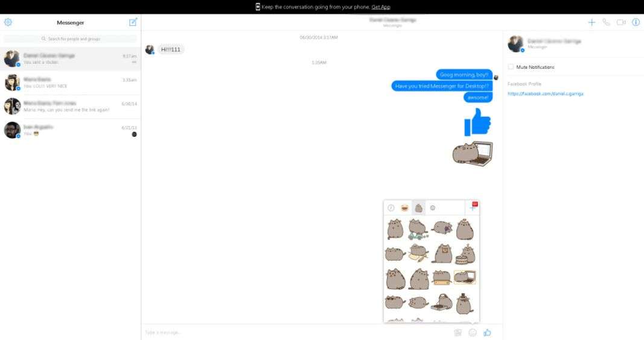Toggle the emoji and sticker picker icon
Image resolution: width=644 pixels, height=340 pixels.
(x=473, y=333)
